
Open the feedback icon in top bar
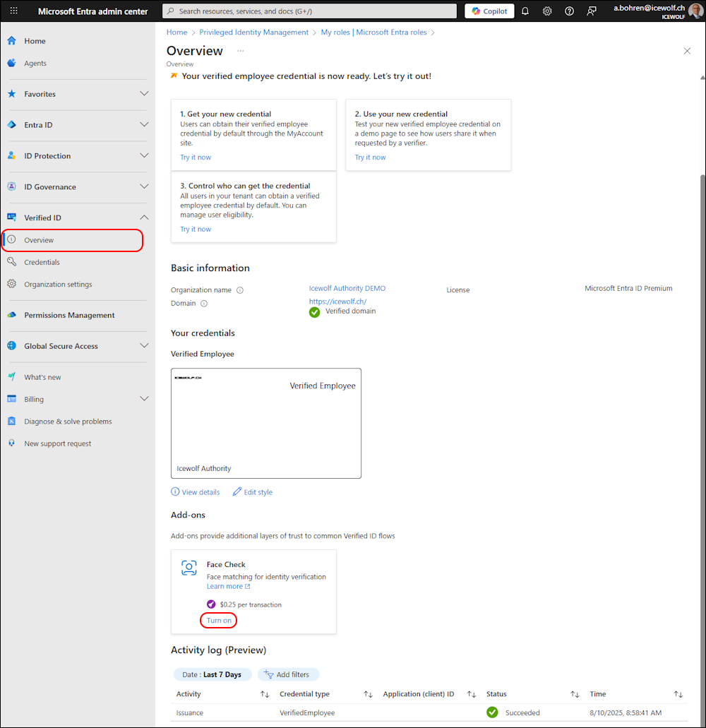click(x=592, y=11)
